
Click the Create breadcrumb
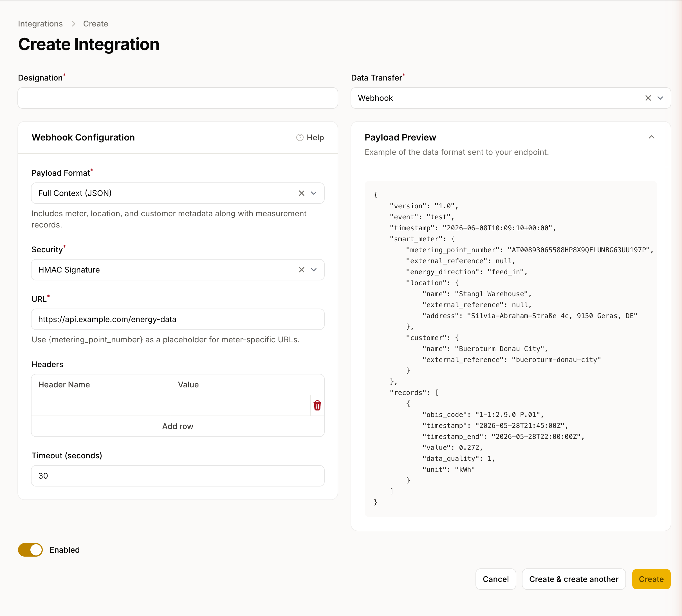click(96, 24)
